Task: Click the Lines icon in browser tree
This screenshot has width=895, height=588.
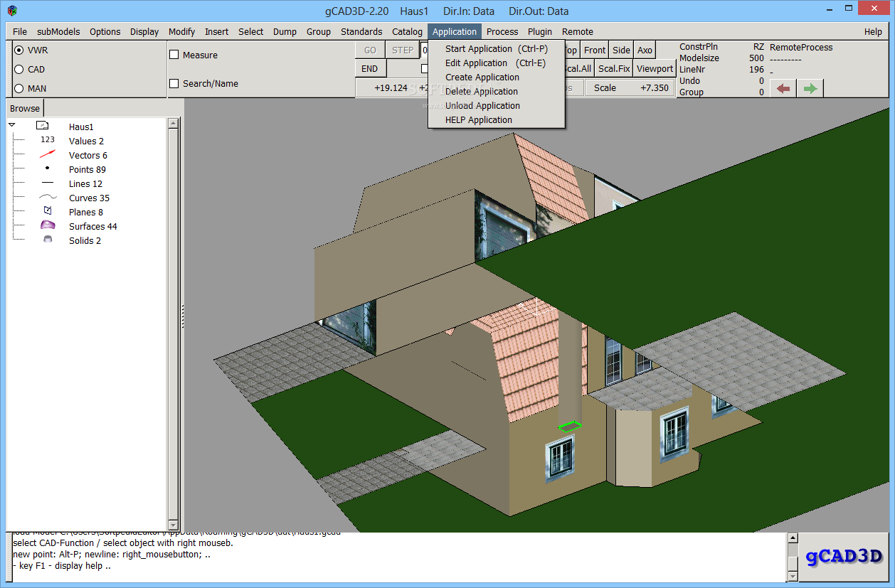Action: coord(48,183)
